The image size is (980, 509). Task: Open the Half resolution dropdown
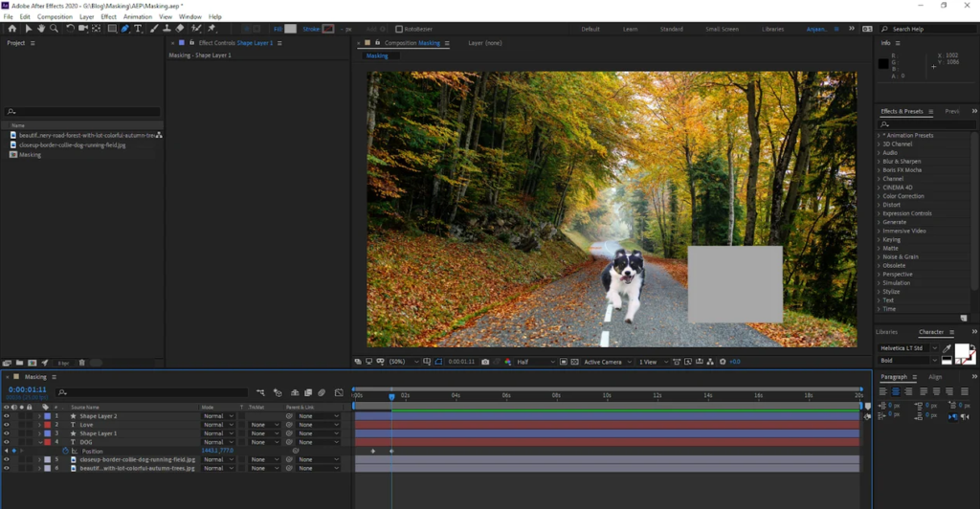tap(536, 362)
